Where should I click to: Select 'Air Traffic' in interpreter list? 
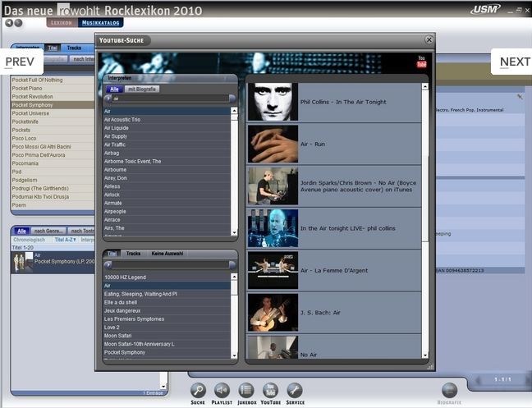tap(167, 144)
